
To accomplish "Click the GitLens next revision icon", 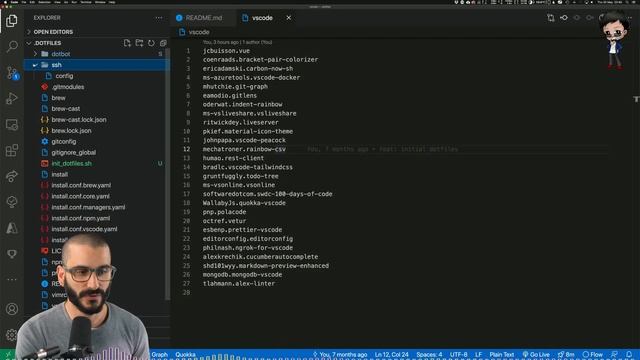I will click(590, 18).
